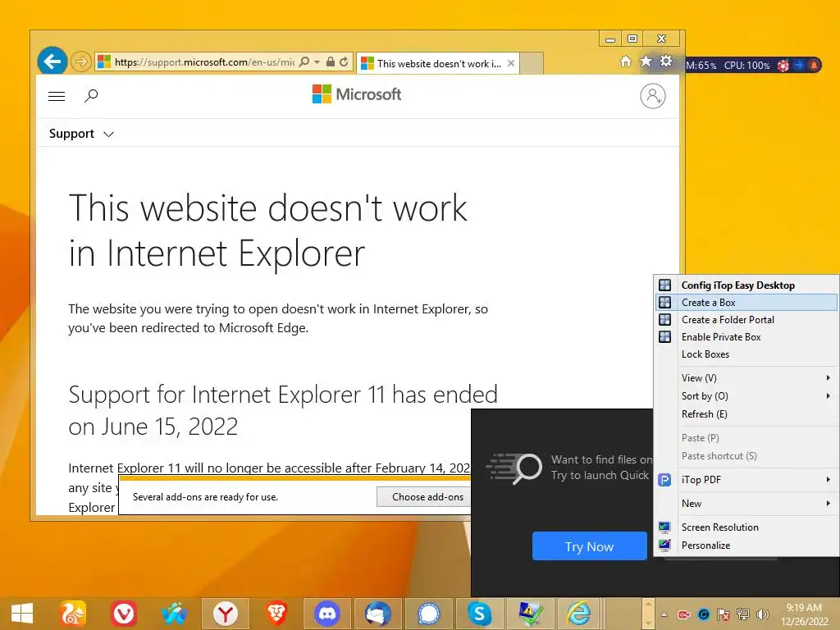
Task: Click the M:65% memory reading
Action: tap(701, 66)
